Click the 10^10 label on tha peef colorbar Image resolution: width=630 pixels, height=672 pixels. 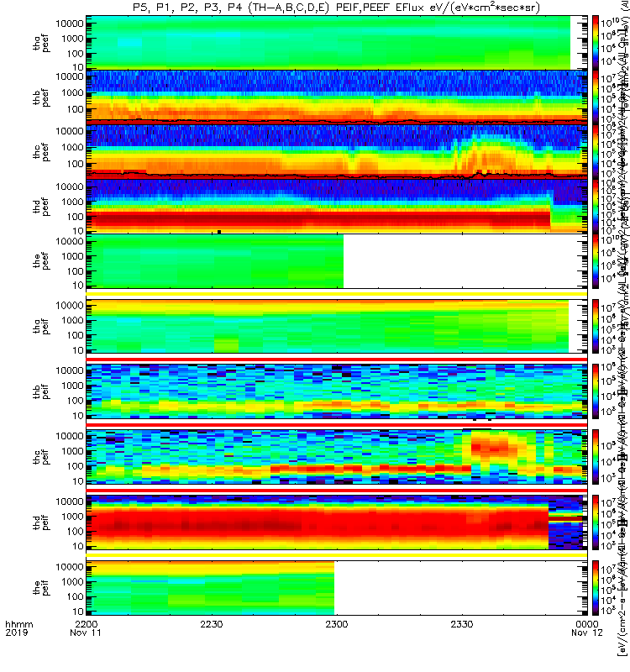609,23
